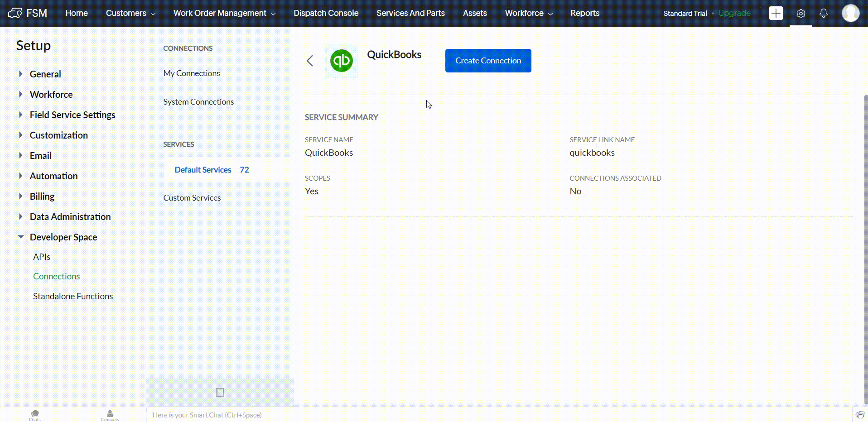Expand the Automation section

tap(20, 176)
